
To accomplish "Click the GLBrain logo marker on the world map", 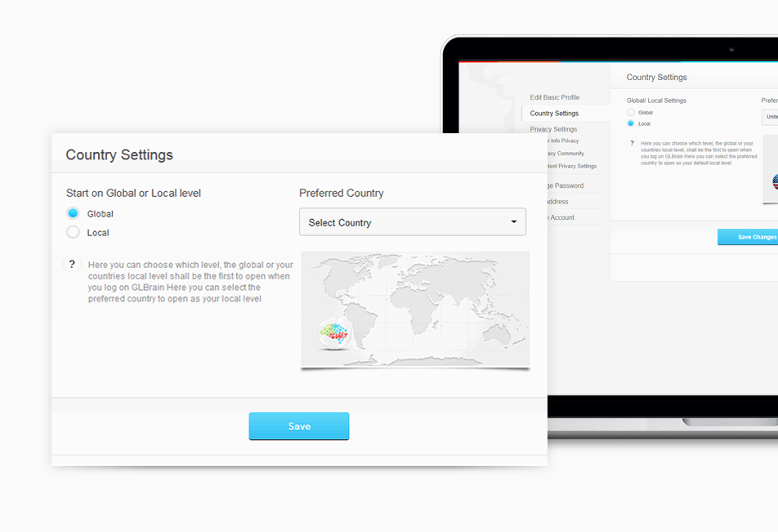I will (334, 333).
